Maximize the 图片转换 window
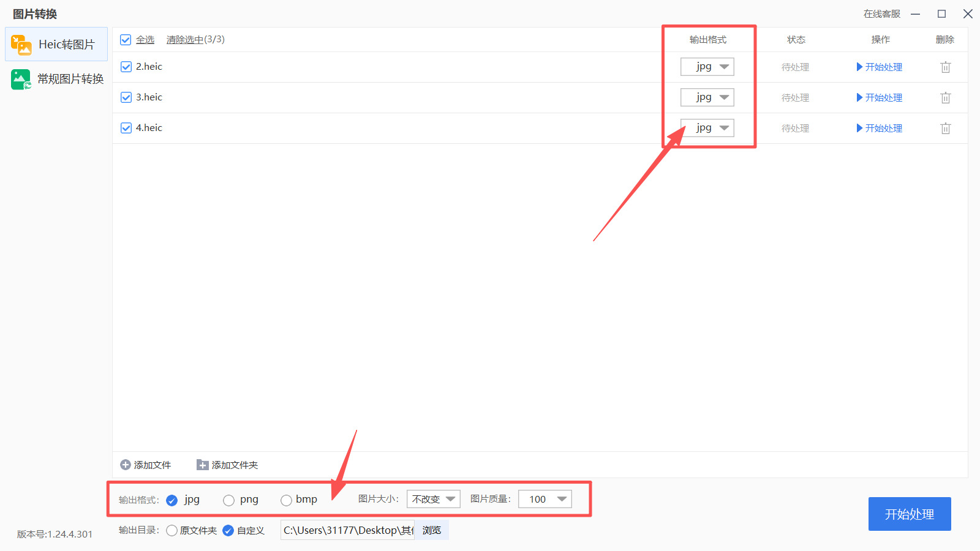980x551 pixels. point(942,14)
